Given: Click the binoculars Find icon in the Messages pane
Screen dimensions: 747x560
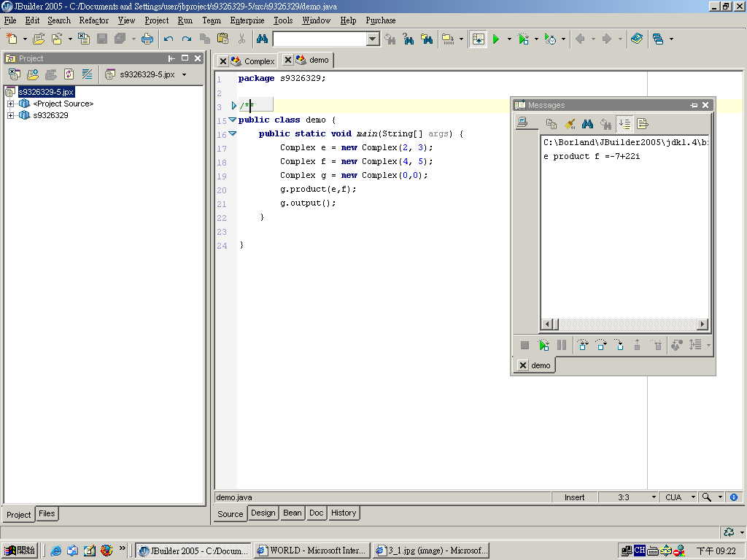Looking at the screenshot, I should [x=587, y=124].
